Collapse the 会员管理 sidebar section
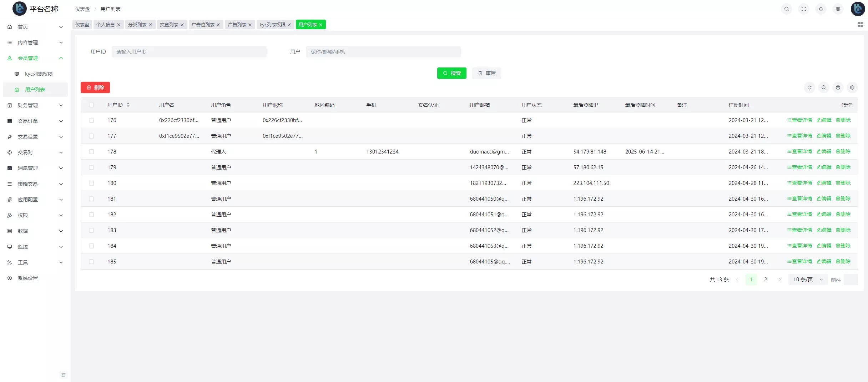 [35, 58]
